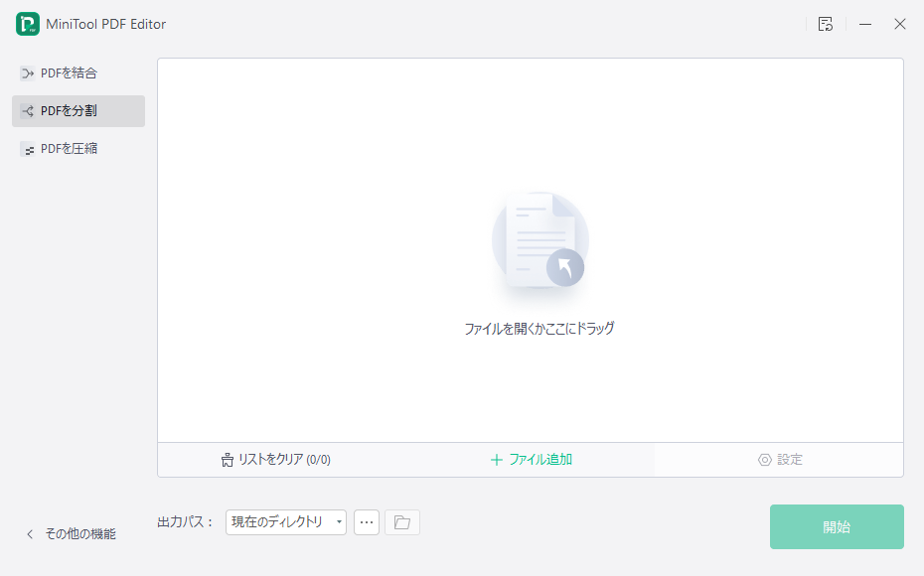The image size is (924, 576).
Task: Minimize the MiniTool PDF Editor window
Action: pos(865,24)
